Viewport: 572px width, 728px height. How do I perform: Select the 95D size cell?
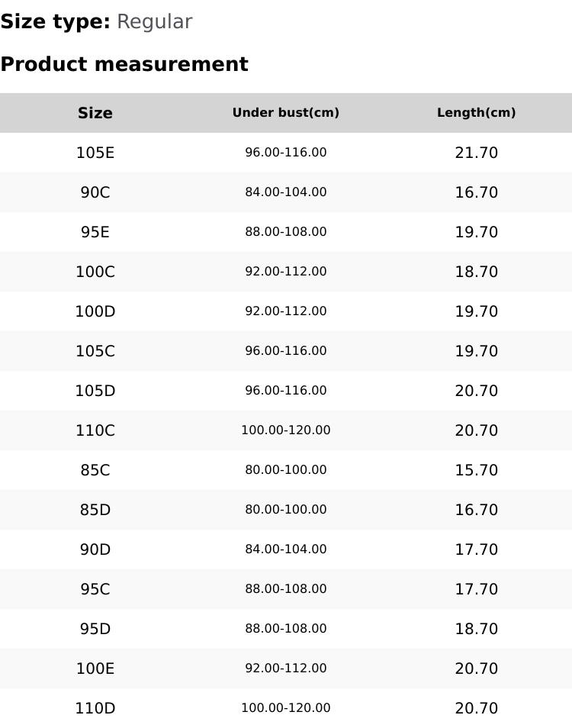tap(95, 629)
